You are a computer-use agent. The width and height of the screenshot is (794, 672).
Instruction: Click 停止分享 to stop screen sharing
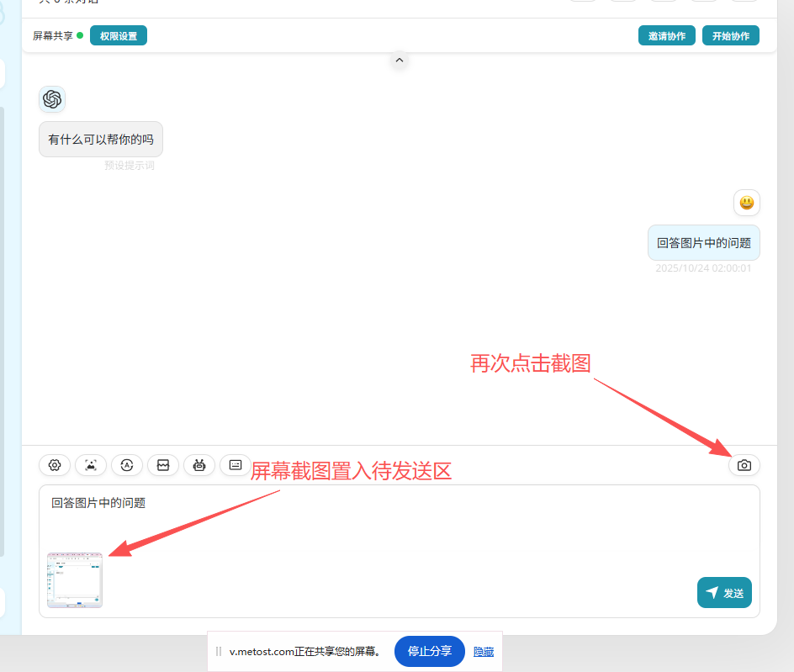429,651
